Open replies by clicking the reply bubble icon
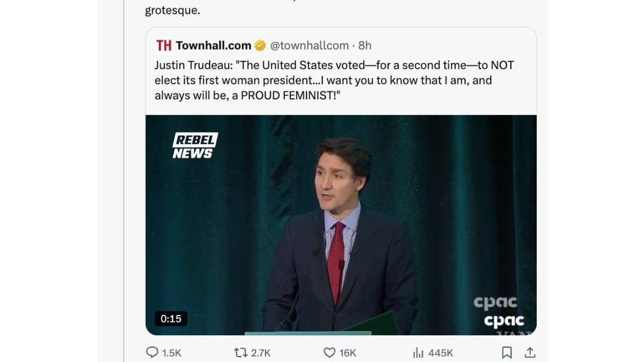Image resolution: width=644 pixels, height=362 pixels. point(151,353)
